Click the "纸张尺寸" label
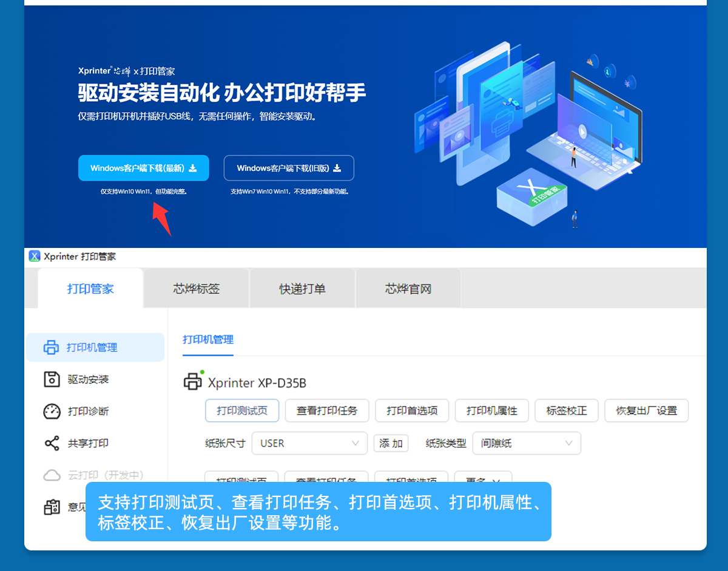The width and height of the screenshot is (728, 571). (225, 443)
